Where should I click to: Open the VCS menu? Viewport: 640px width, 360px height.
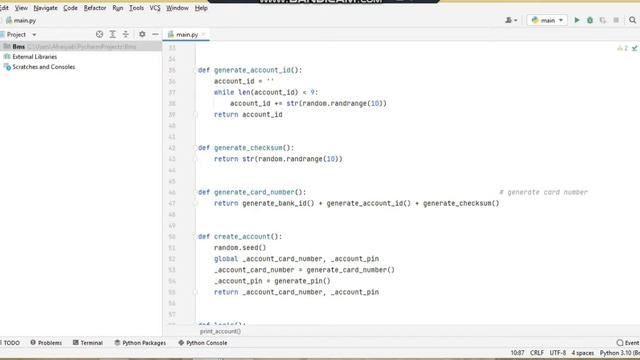[x=155, y=8]
